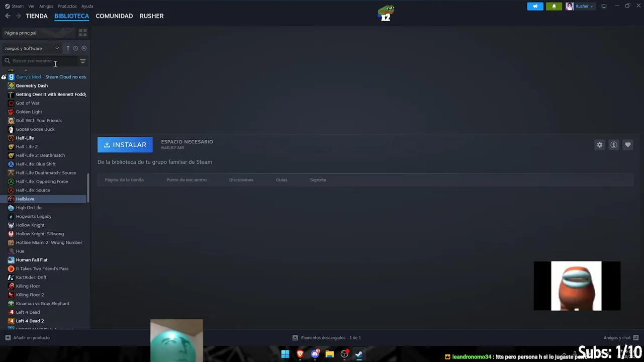Open the game info icon
The width and height of the screenshot is (644, 362).
coord(613,145)
